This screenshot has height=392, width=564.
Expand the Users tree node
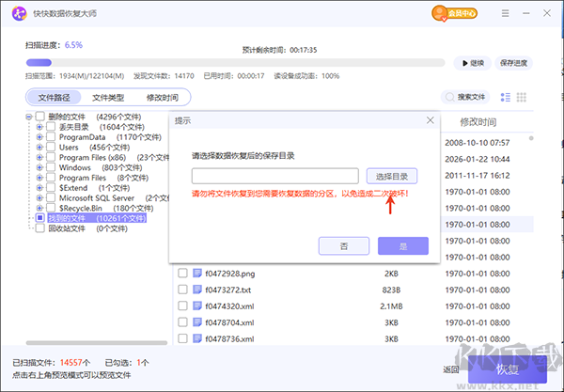click(x=39, y=147)
